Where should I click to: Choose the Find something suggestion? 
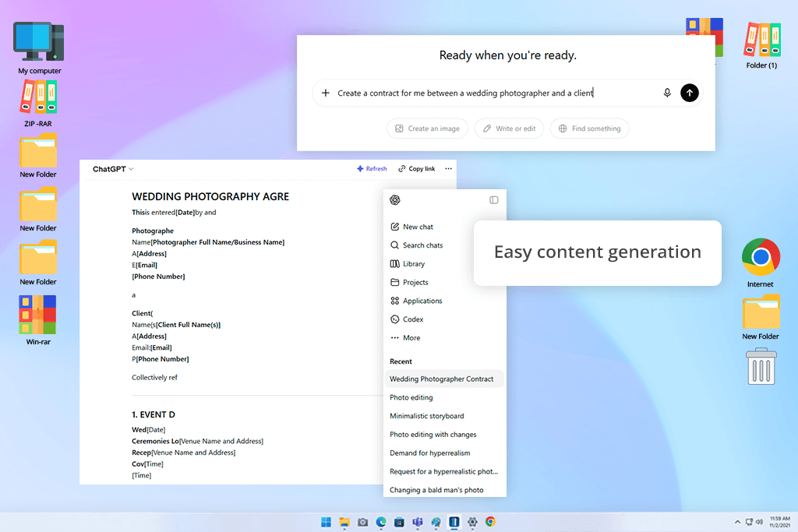(589, 129)
